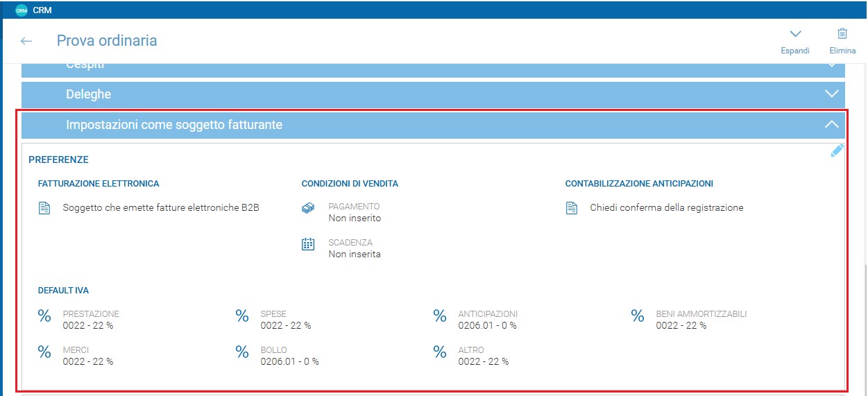
Task: Click Spese value 0022 - 22 %
Action: tap(285, 325)
